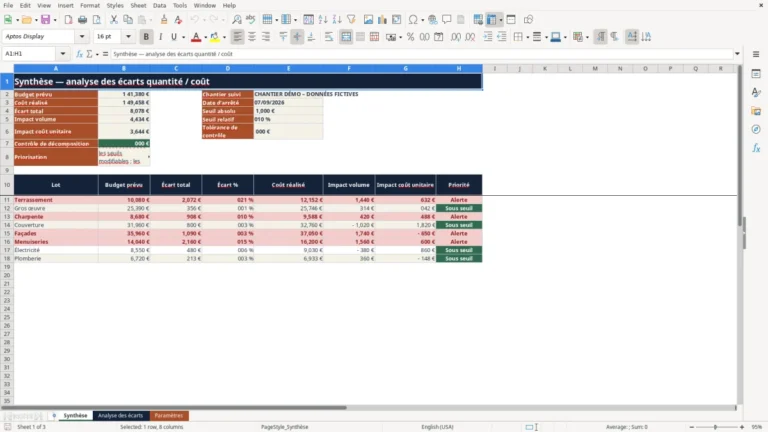Click the font color A swatch
The image size is (768, 432).
pos(196,37)
